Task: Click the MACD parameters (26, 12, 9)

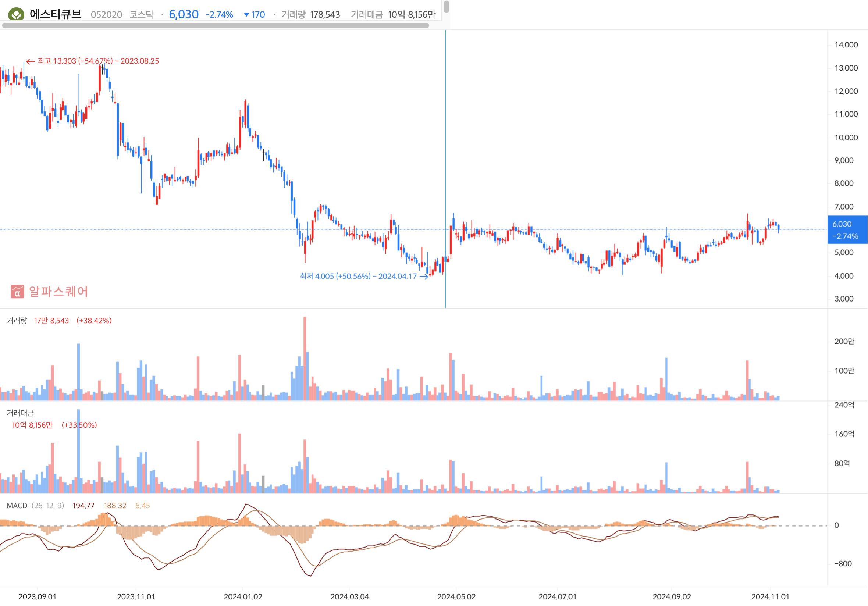Action: (48, 506)
